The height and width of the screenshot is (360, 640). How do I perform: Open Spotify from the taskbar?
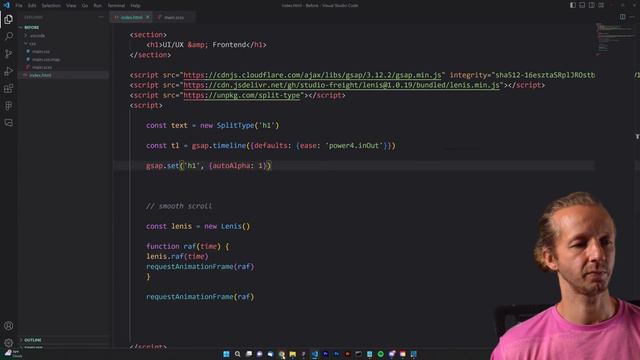tap(380, 354)
